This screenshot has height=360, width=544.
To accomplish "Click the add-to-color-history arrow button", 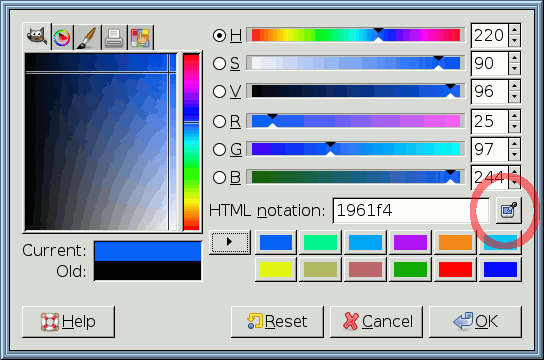I will pyautogui.click(x=230, y=242).
